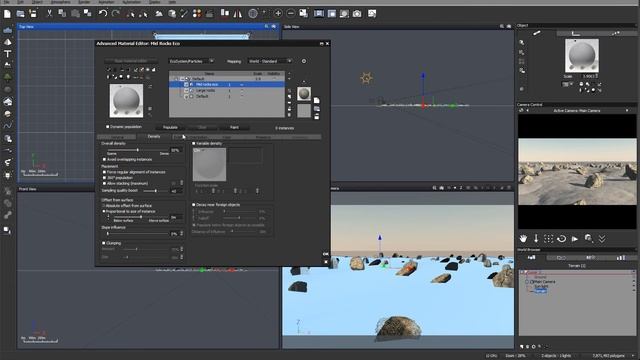
Task: Click the rock material thumbnail beside layer list
Action: click(x=304, y=94)
